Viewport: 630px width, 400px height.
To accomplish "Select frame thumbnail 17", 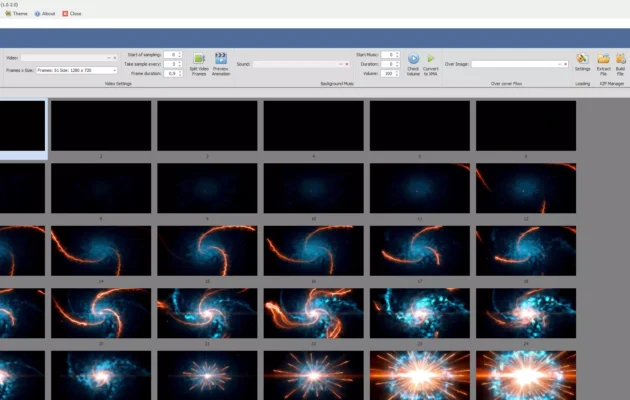I will pos(420,251).
